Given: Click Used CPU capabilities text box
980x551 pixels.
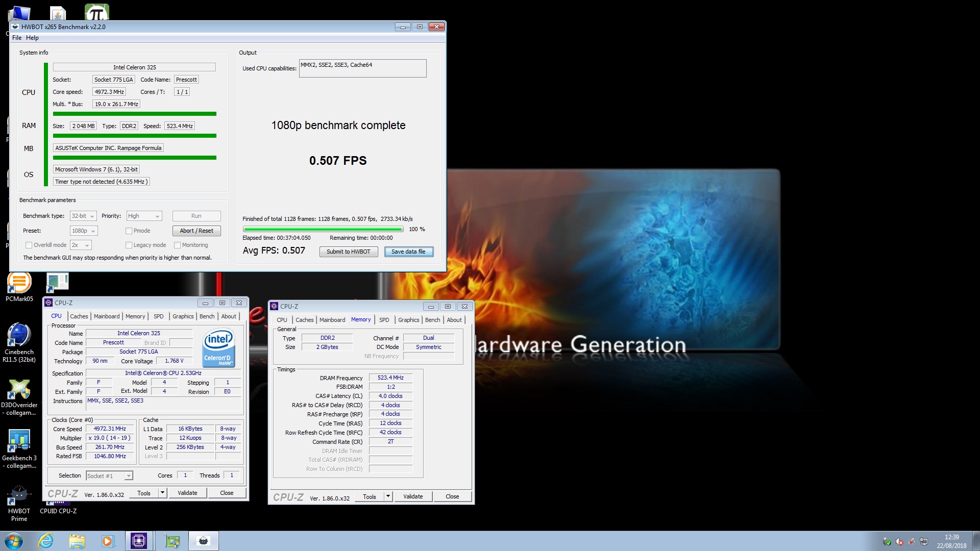Looking at the screenshot, I should (362, 68).
